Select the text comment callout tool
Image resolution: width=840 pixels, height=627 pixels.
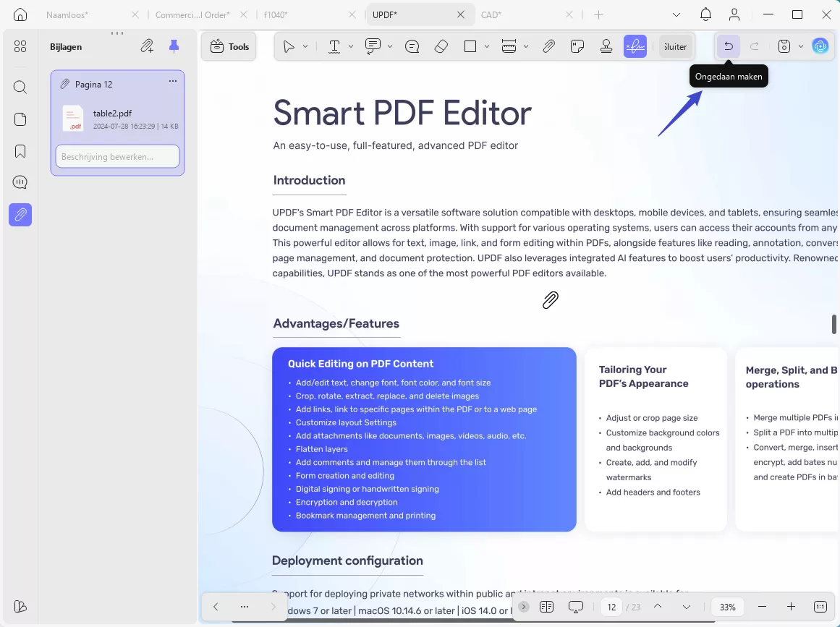coord(373,46)
